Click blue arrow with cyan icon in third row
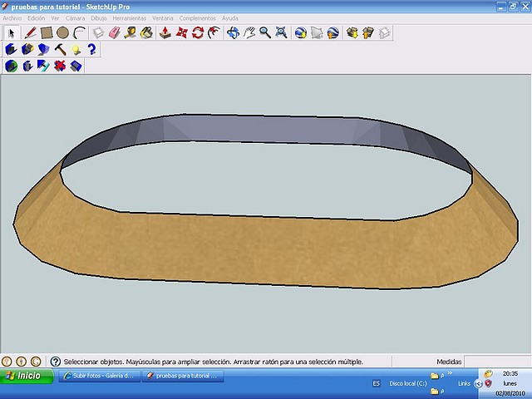The height and width of the screenshot is (399, 532). point(43,66)
